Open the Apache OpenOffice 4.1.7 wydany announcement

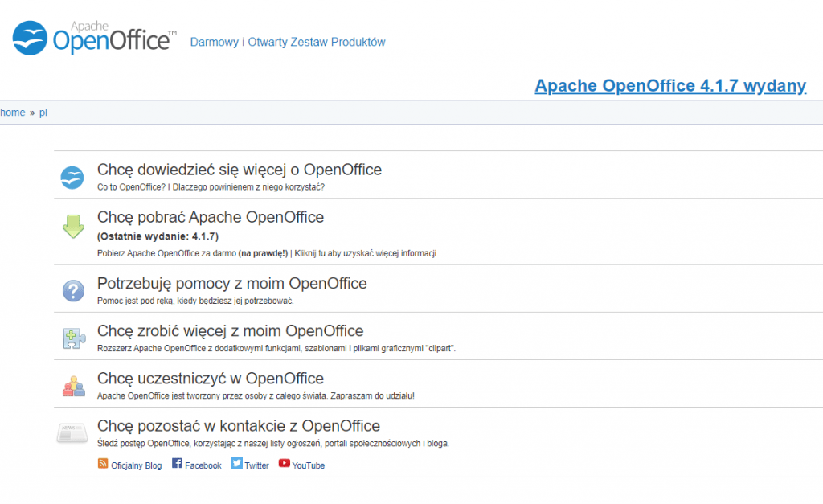pos(671,85)
